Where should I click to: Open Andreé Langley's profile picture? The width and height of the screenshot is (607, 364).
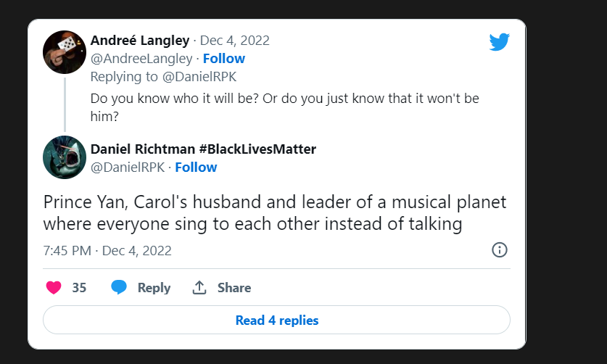coord(65,51)
